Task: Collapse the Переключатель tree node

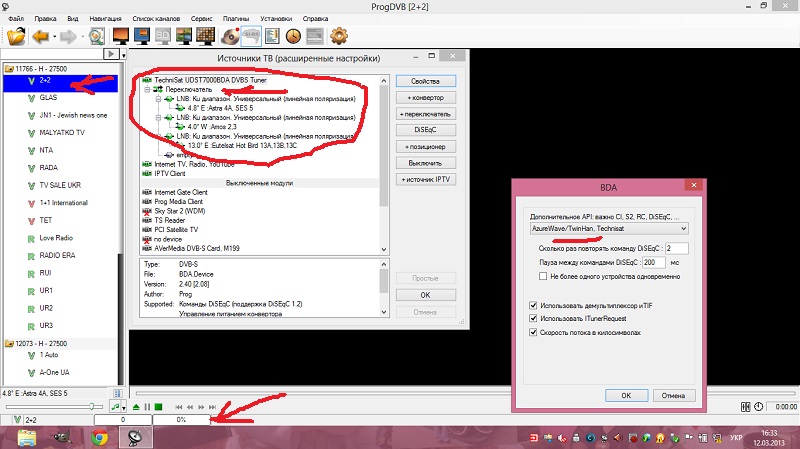Action: [x=147, y=89]
